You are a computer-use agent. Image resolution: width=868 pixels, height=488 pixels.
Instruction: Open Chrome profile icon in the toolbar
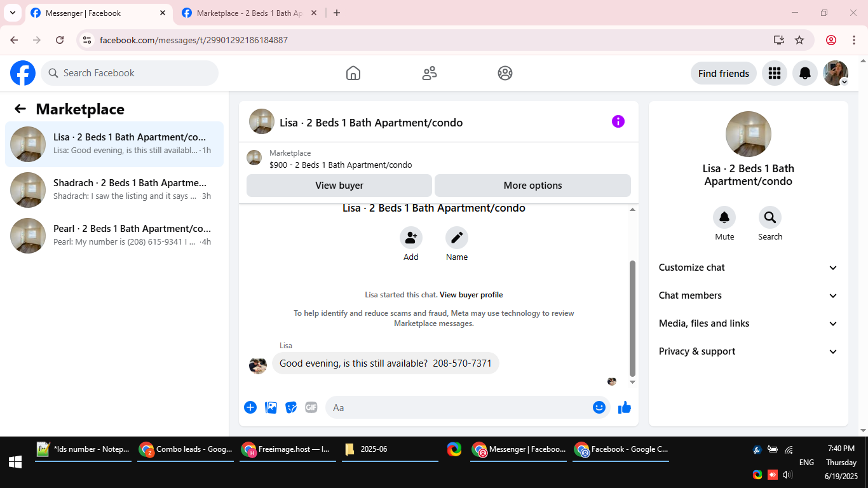pos(831,40)
